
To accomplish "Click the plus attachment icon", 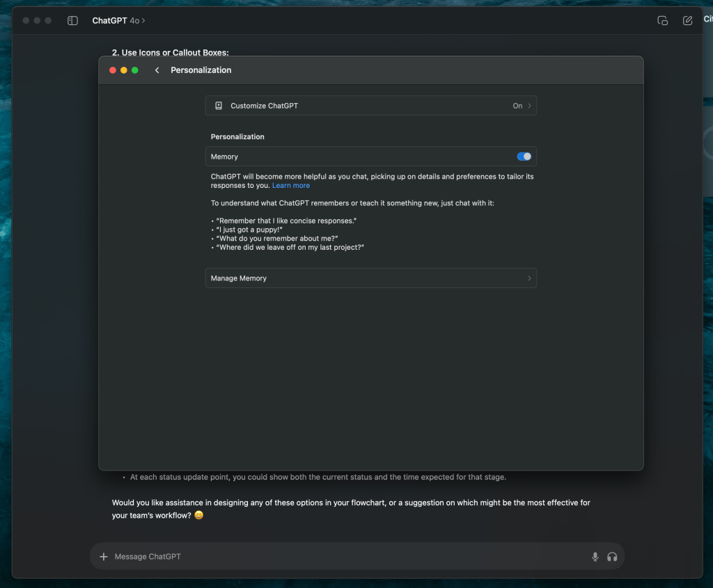I will pyautogui.click(x=104, y=557).
